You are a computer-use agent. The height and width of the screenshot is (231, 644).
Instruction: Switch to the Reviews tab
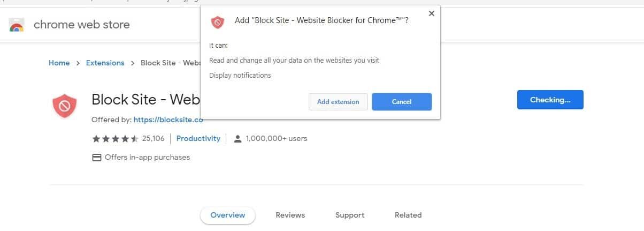pyautogui.click(x=290, y=215)
